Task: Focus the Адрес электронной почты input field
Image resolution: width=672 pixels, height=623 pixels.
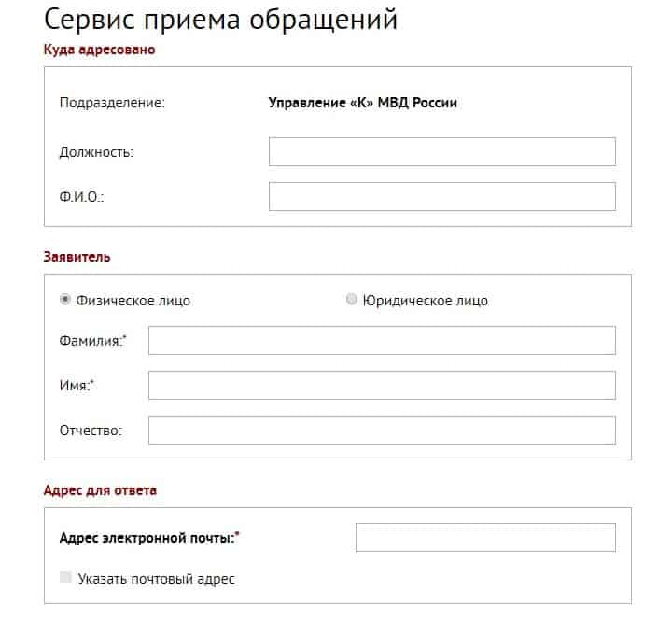Action: (485, 537)
